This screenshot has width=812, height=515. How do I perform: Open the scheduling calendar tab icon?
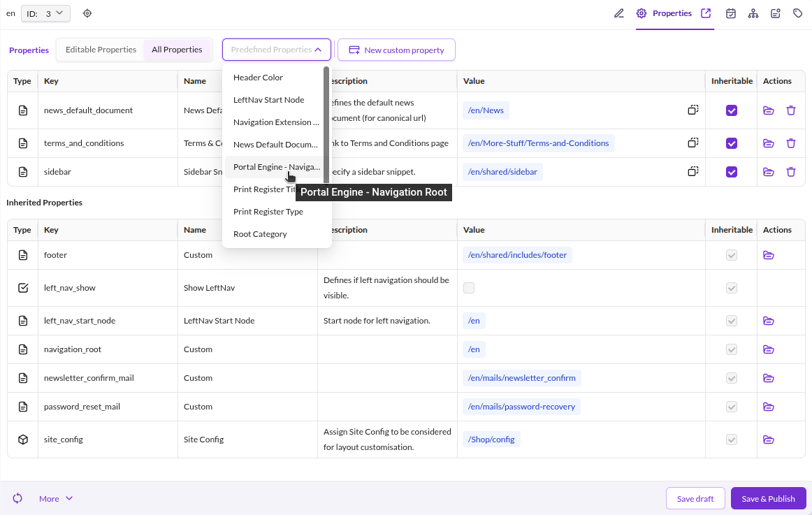[731, 13]
